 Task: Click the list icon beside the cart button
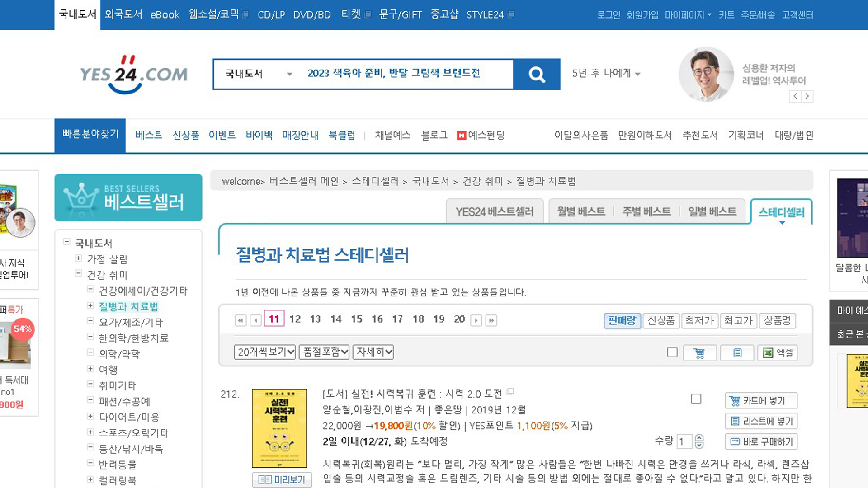coord(737,353)
